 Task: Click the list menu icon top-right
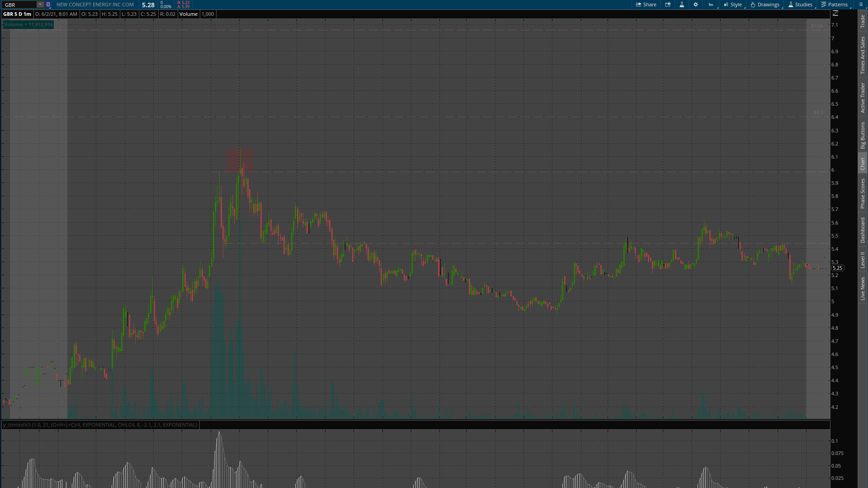pos(861,5)
